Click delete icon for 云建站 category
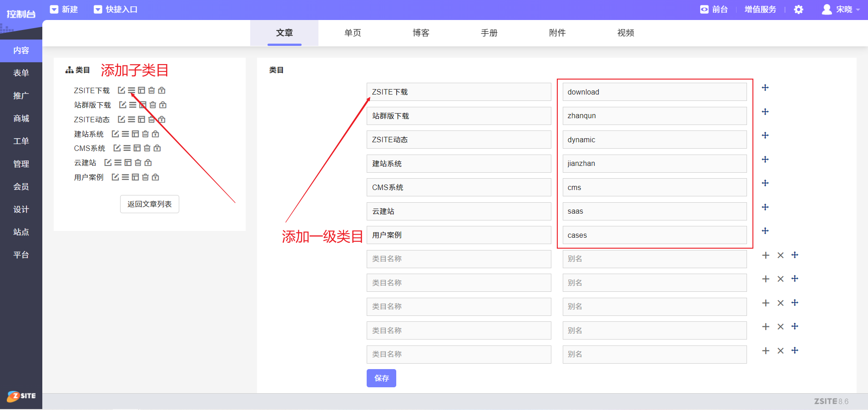The width and height of the screenshot is (868, 410). tap(138, 163)
